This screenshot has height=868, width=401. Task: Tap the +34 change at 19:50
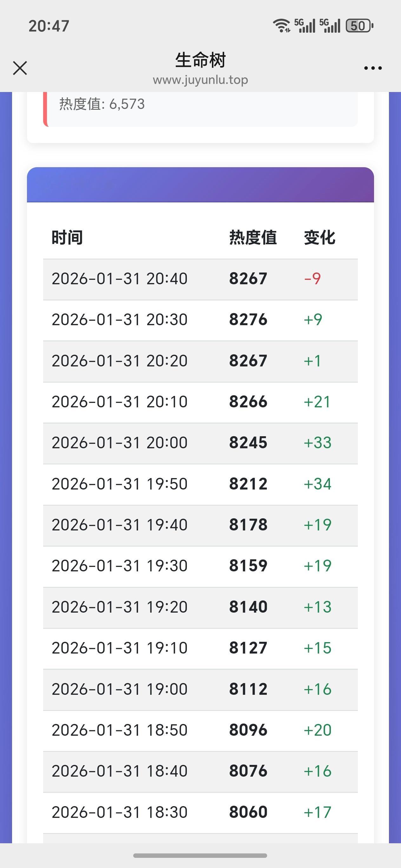[318, 484]
